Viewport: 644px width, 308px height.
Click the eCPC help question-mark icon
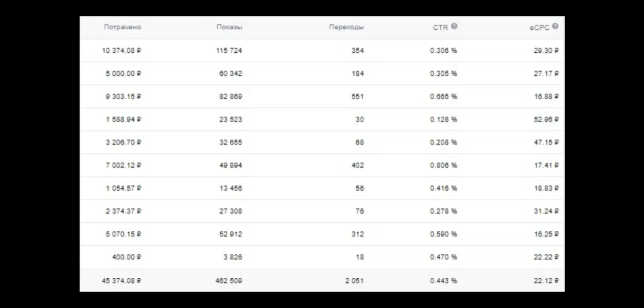(x=555, y=26)
